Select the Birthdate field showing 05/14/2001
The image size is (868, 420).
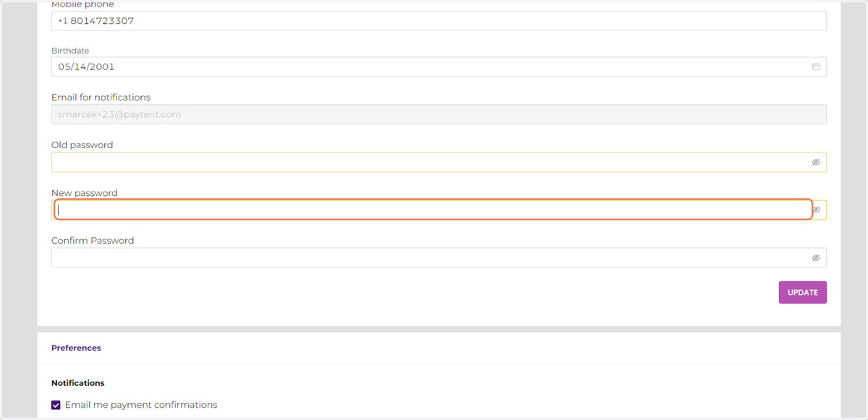[438, 67]
